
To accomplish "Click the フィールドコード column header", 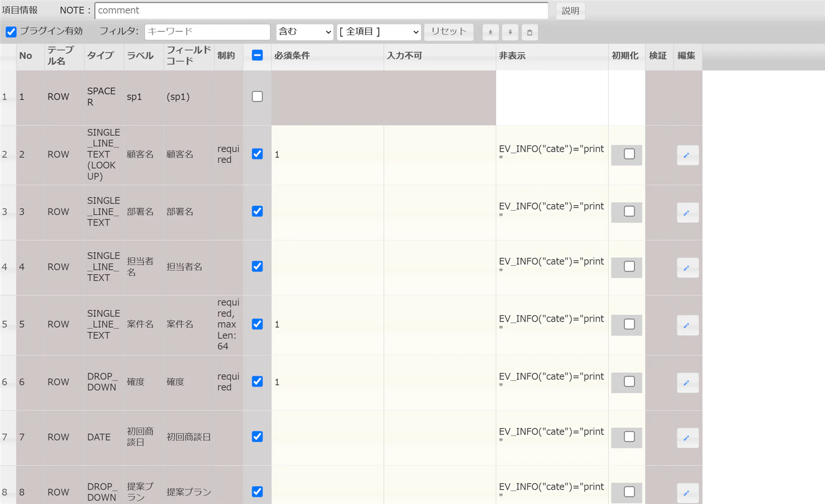I will (189, 56).
